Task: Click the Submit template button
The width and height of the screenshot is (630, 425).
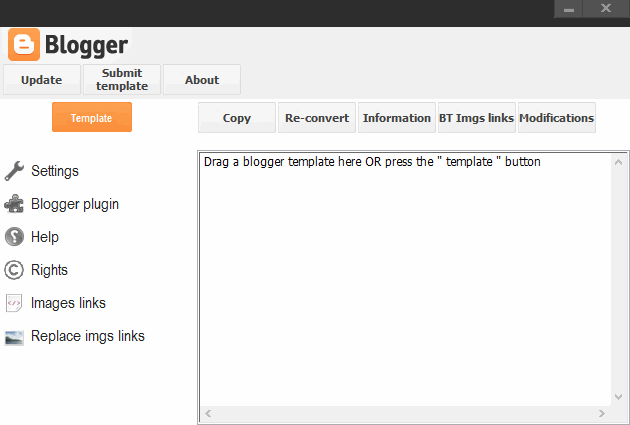Action: 122,80
